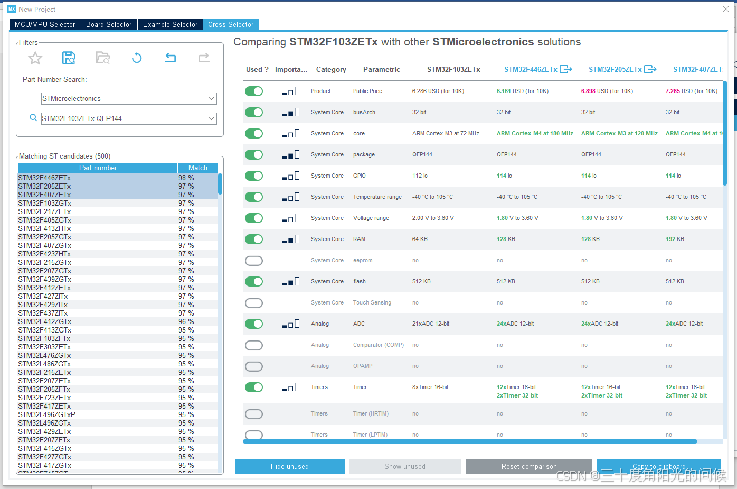Click the load filters folder icon
The image size is (737, 489).
point(102,57)
